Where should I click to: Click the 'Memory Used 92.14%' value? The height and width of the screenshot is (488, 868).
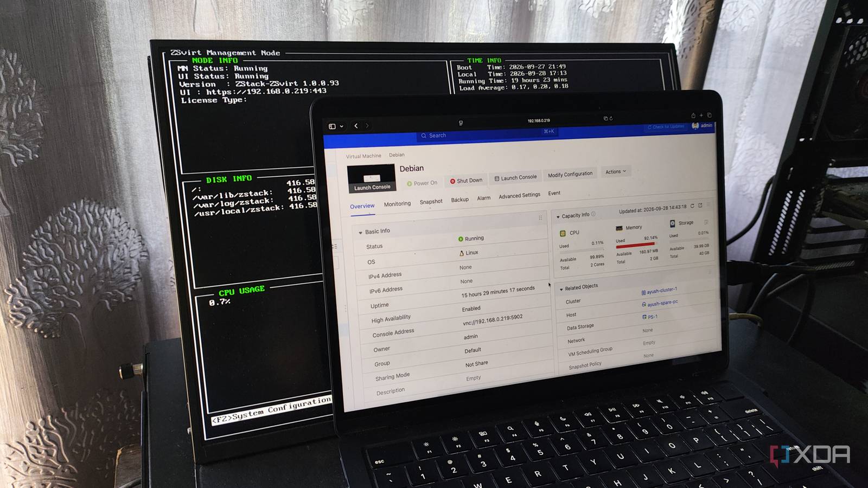click(x=650, y=238)
